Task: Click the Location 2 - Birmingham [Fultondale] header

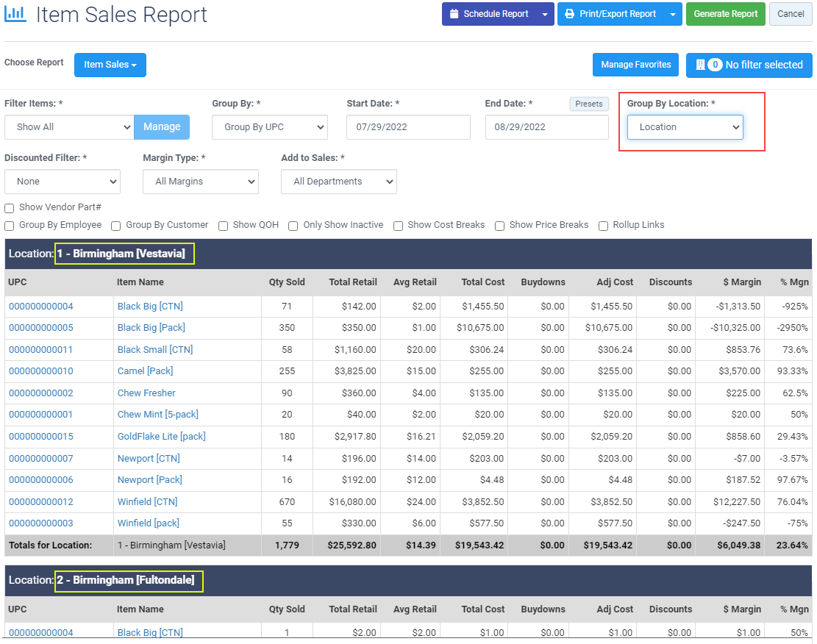Action: coord(409,581)
